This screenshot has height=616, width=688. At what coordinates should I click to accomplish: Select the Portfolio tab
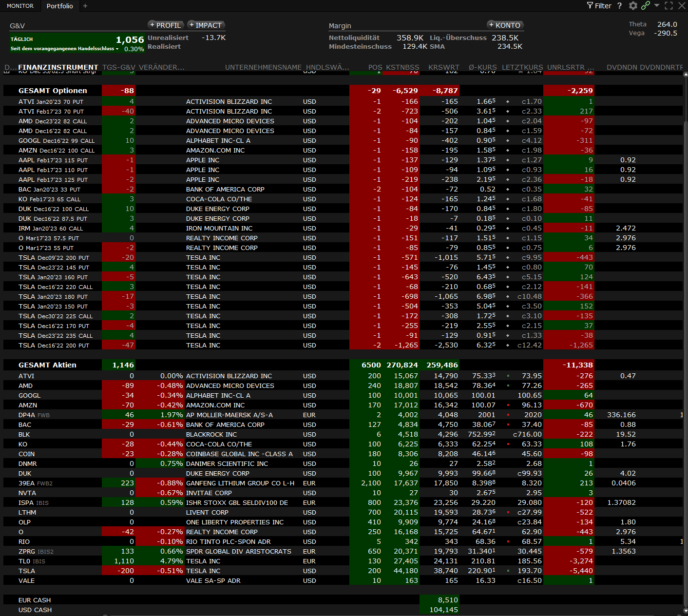[60, 6]
